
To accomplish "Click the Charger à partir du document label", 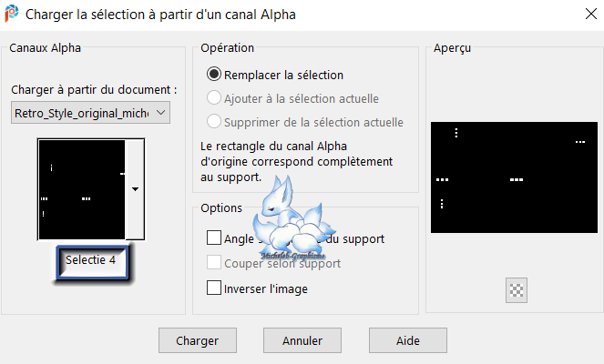I will click(x=94, y=90).
